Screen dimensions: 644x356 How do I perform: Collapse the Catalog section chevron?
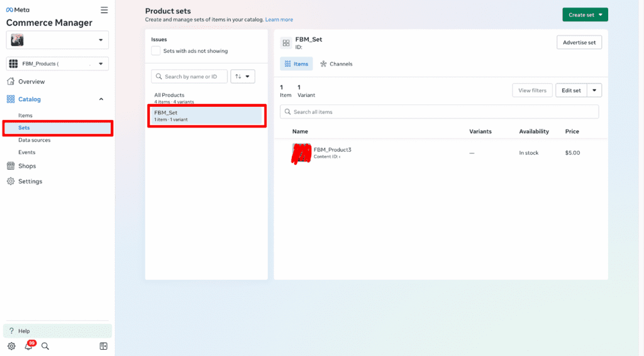(101, 99)
